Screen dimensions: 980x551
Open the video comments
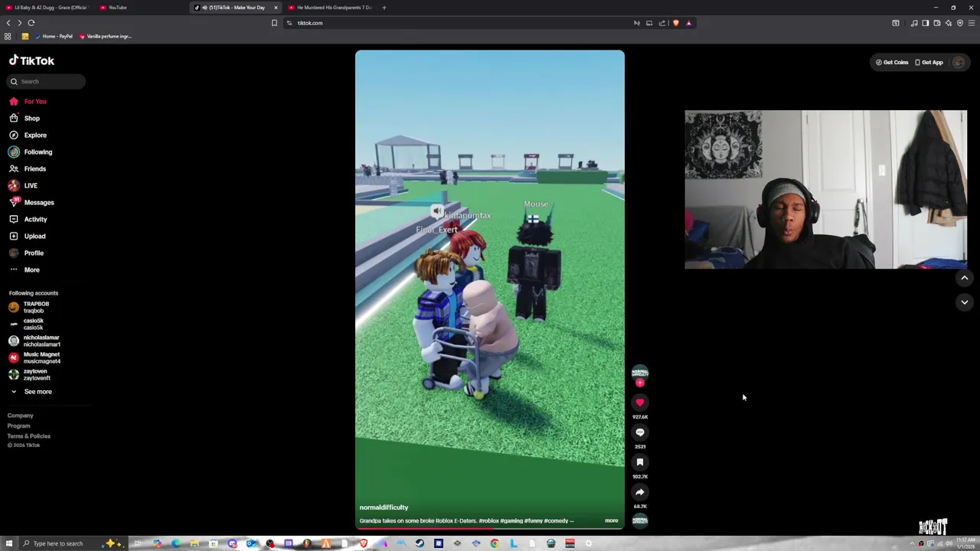pos(640,432)
